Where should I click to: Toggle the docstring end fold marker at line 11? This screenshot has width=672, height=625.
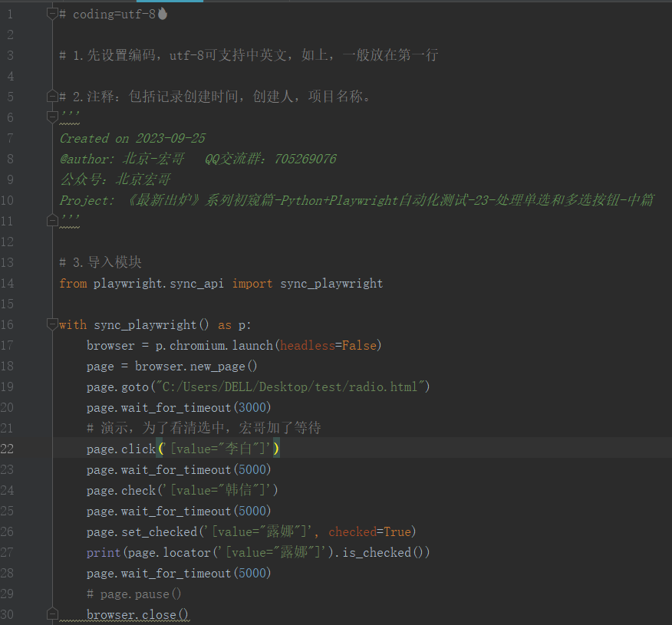click(52, 221)
